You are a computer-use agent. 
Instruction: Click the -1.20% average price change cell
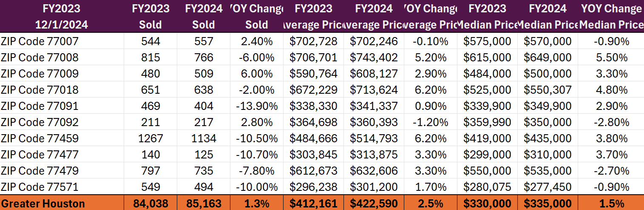click(430, 122)
